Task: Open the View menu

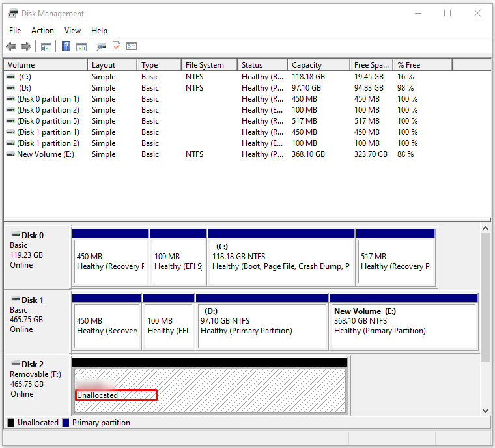Action: (72, 31)
